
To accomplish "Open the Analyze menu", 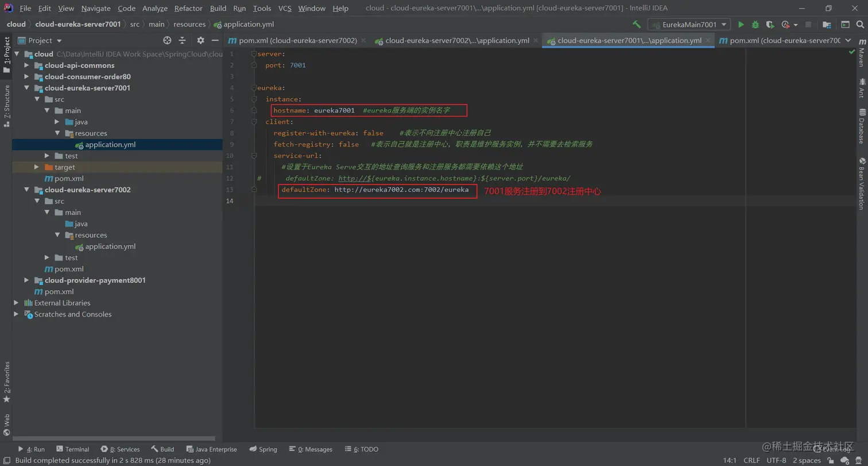I will pyautogui.click(x=155, y=9).
